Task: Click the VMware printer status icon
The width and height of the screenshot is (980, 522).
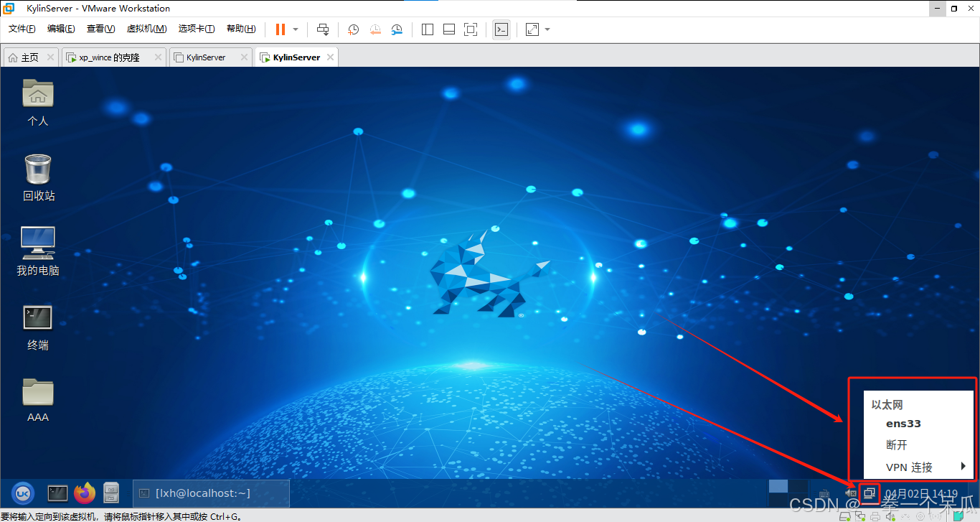Action: coord(875,516)
